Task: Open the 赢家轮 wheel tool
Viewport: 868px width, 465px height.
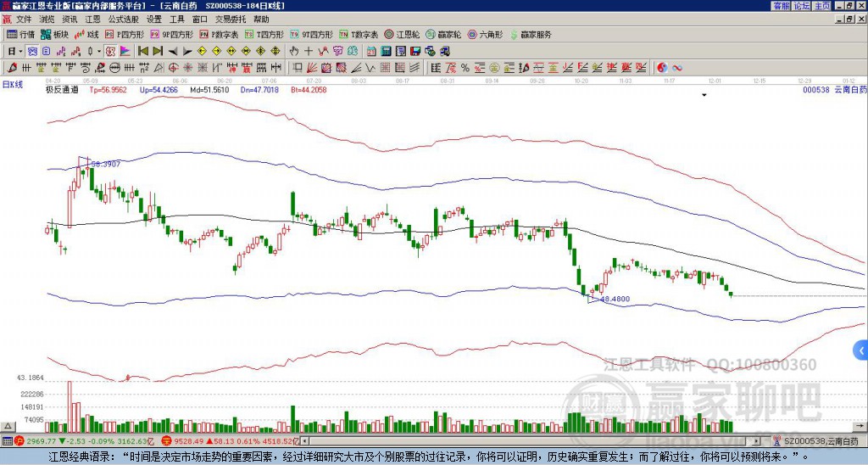Action: click(x=443, y=34)
